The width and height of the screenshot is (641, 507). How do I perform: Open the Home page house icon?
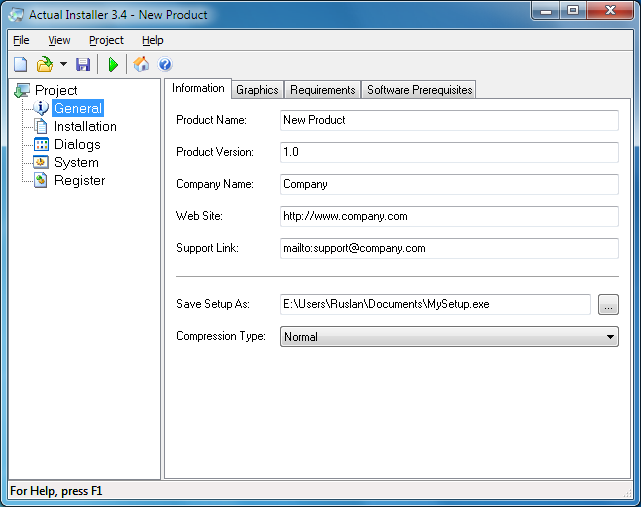(141, 64)
